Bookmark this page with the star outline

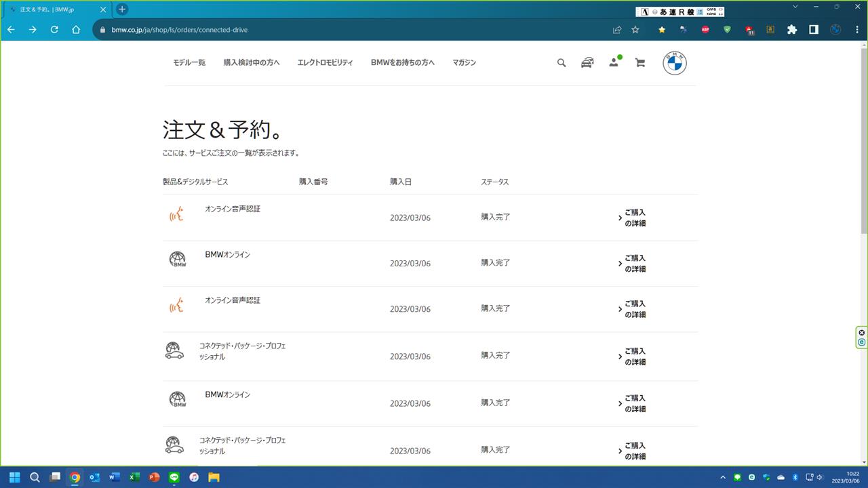[635, 30]
